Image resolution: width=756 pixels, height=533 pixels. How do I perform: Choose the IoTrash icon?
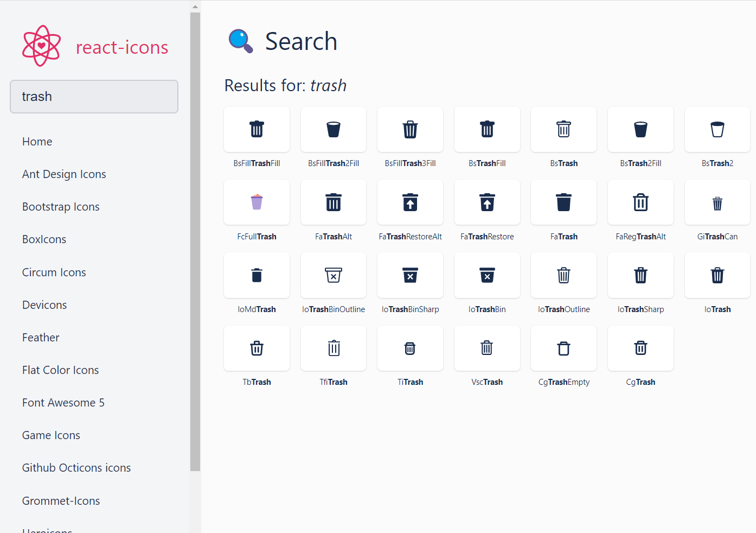pos(717,275)
